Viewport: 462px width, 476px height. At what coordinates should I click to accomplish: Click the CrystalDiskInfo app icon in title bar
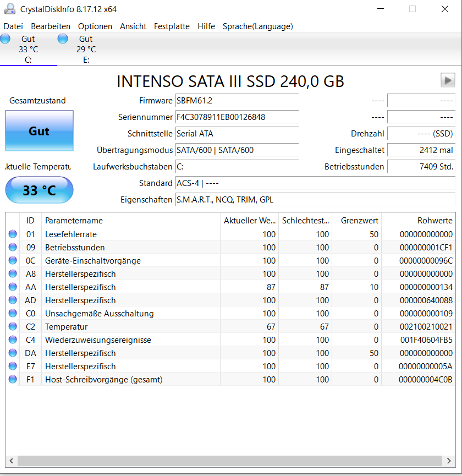10,9
